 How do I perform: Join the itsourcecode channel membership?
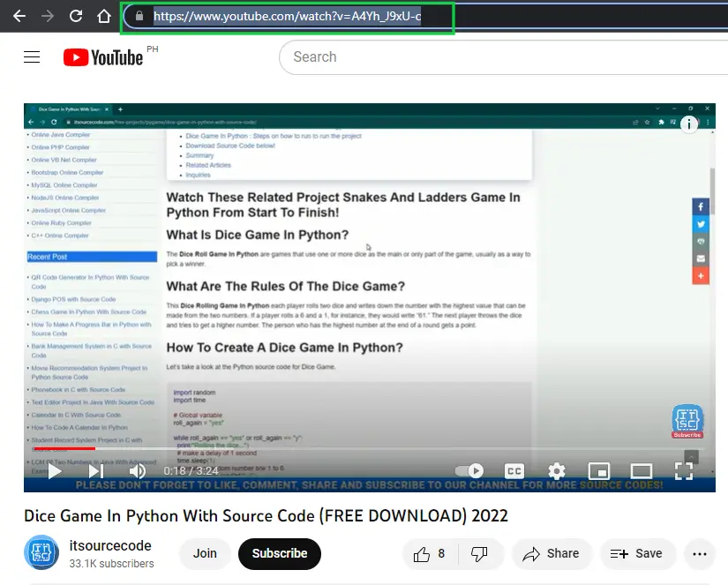(x=205, y=553)
